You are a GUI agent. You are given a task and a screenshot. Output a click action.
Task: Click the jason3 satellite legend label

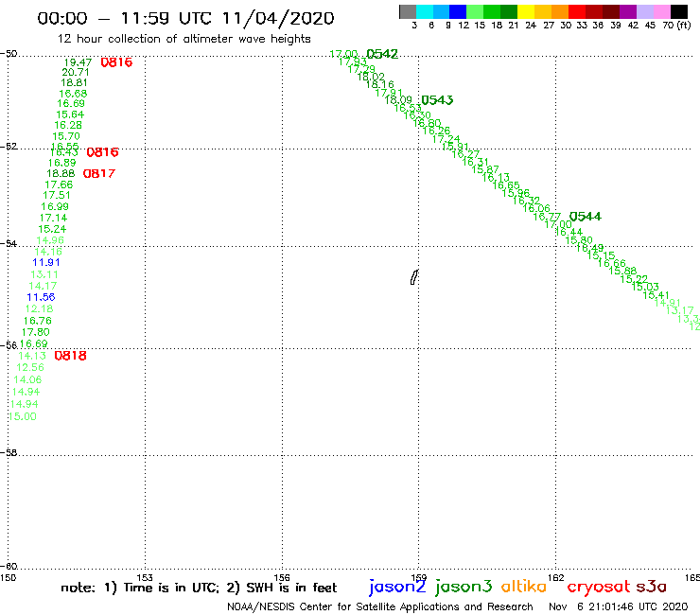tap(464, 588)
